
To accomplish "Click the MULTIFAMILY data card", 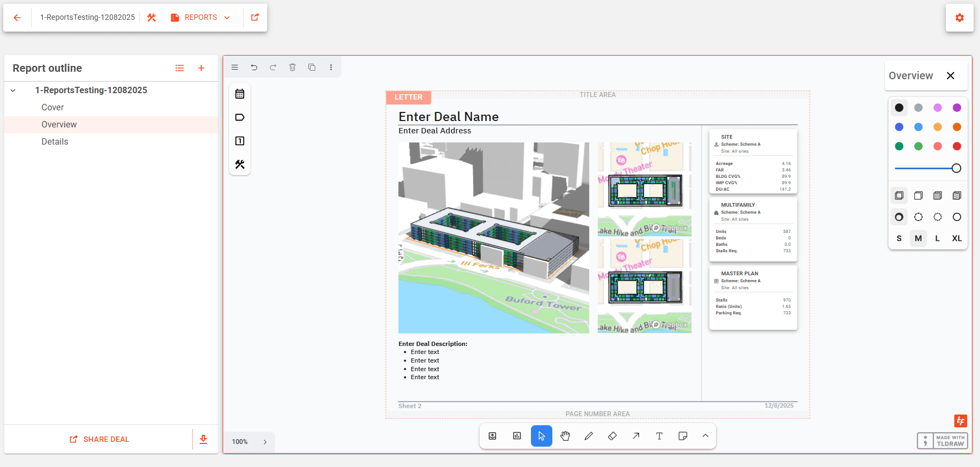I will pos(753,229).
